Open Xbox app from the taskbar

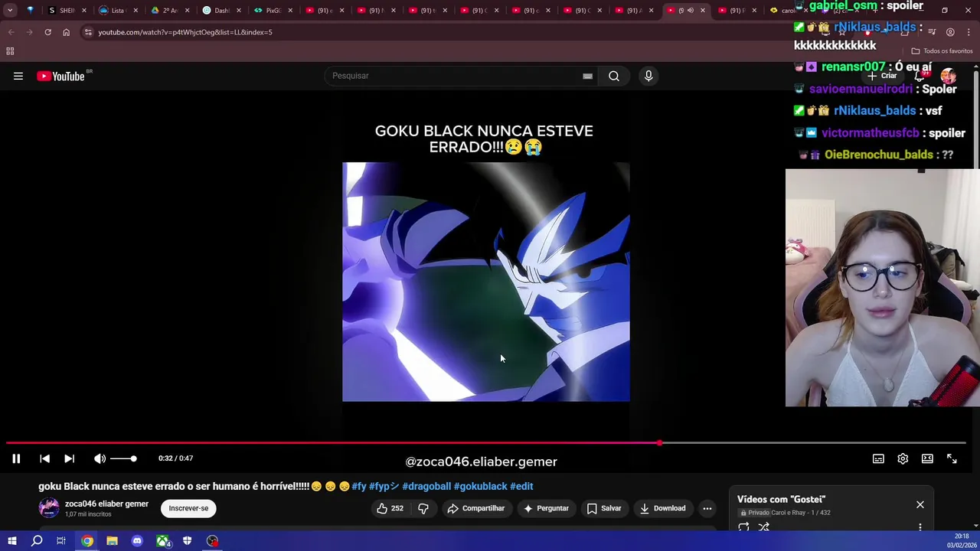coord(162,541)
